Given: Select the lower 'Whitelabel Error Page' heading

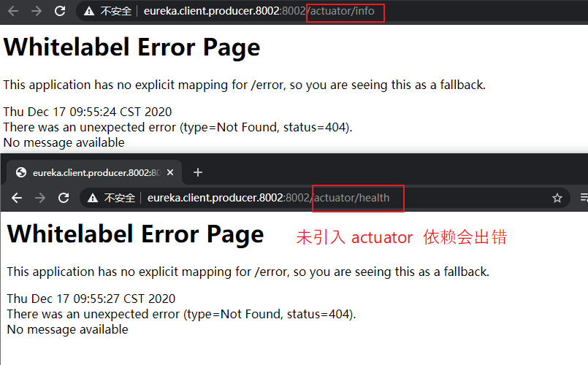Looking at the screenshot, I should (135, 234).
